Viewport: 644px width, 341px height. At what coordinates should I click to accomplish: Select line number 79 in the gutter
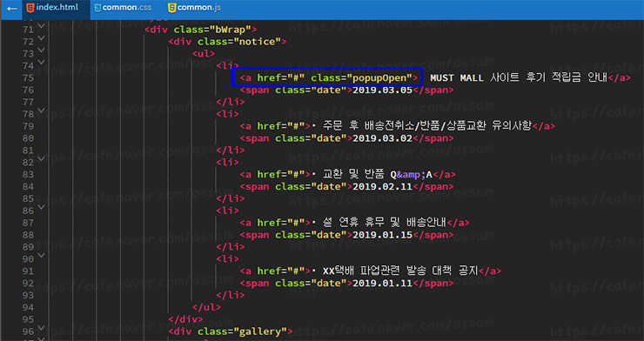(28, 126)
